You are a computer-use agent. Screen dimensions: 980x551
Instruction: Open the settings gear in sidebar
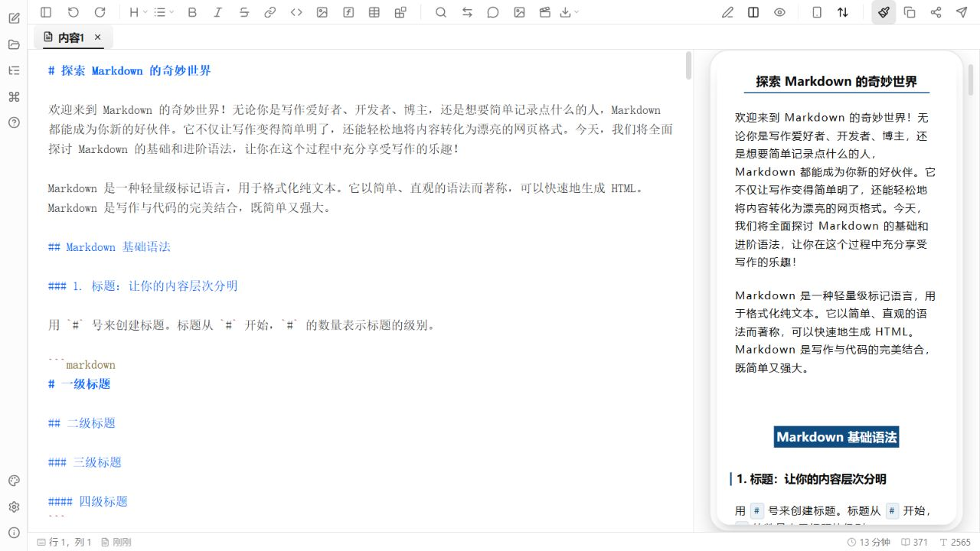(14, 507)
